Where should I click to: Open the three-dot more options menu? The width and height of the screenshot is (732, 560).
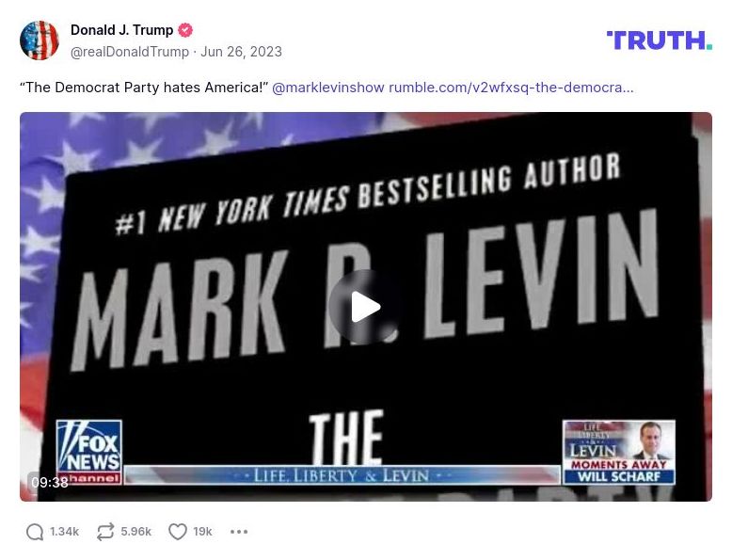239,532
